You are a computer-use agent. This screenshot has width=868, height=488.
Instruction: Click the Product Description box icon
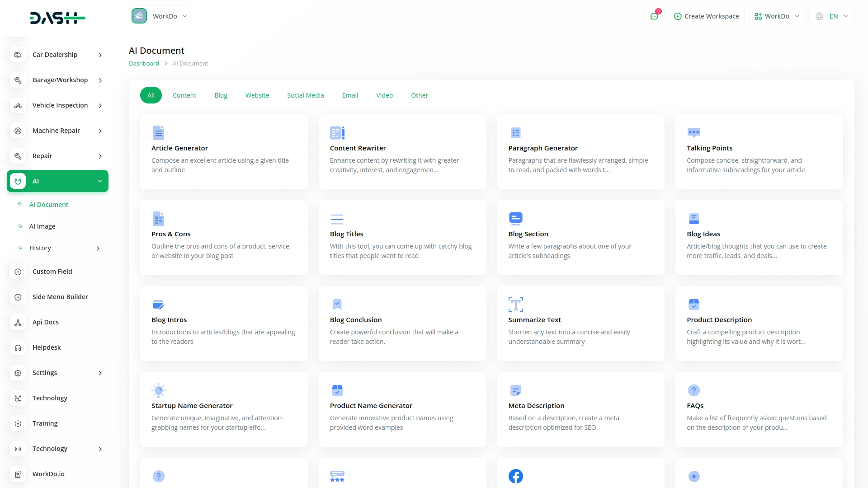694,305
